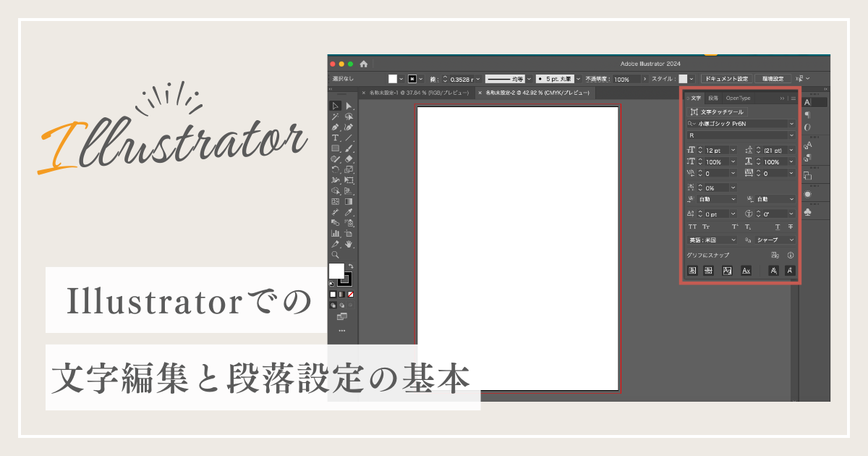Open the font family dropdown 小塚ゴシック Pr6N
The height and width of the screenshot is (456, 868).
coord(741,124)
